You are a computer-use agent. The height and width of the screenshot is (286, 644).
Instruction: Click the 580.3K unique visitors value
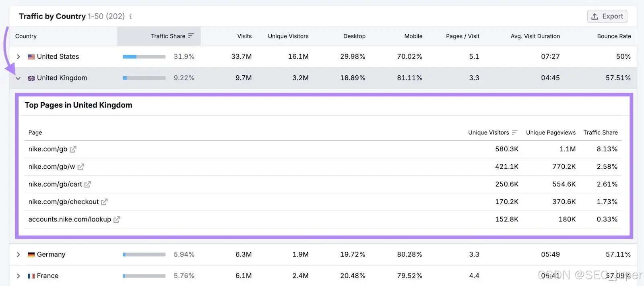pyautogui.click(x=507, y=149)
